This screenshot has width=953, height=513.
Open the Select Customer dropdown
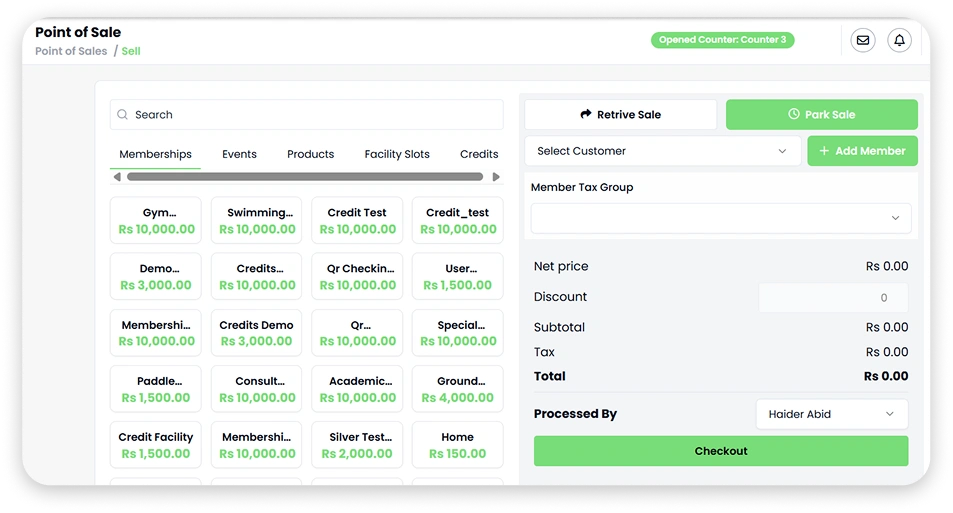click(x=662, y=151)
